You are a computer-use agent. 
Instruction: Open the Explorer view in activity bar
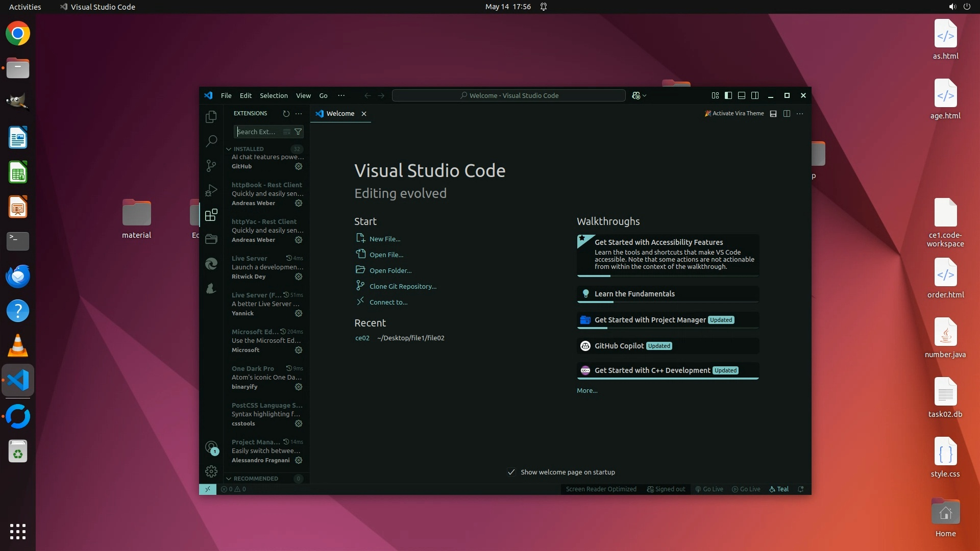(x=211, y=117)
